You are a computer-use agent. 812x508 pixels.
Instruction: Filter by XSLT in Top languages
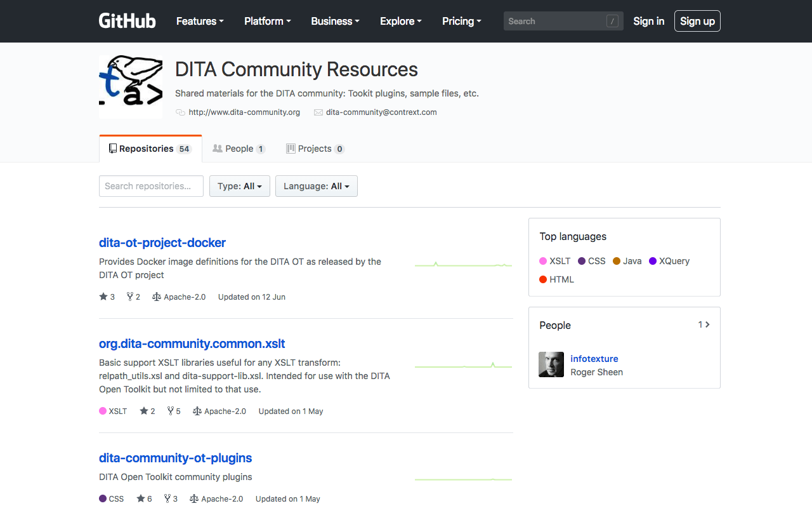(555, 261)
